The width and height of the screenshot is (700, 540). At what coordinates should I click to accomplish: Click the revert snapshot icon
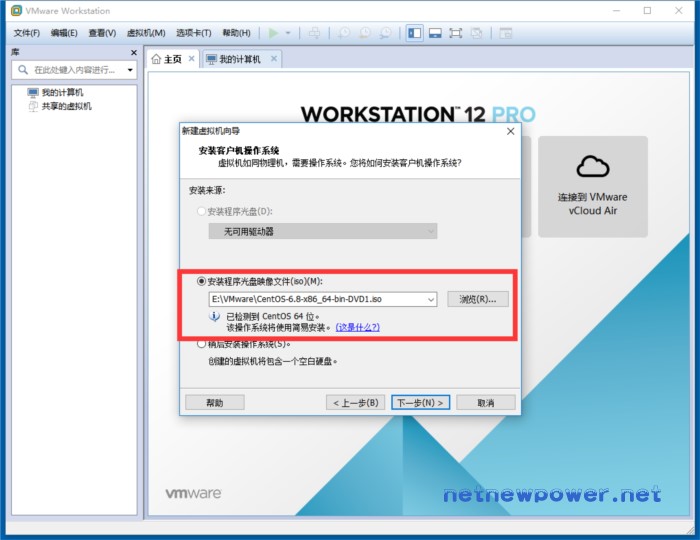click(365, 33)
